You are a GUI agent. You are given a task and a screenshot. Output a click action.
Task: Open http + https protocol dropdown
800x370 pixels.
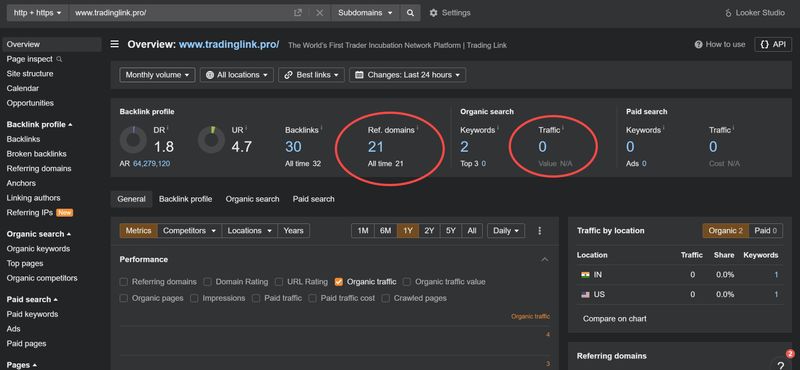pos(37,13)
